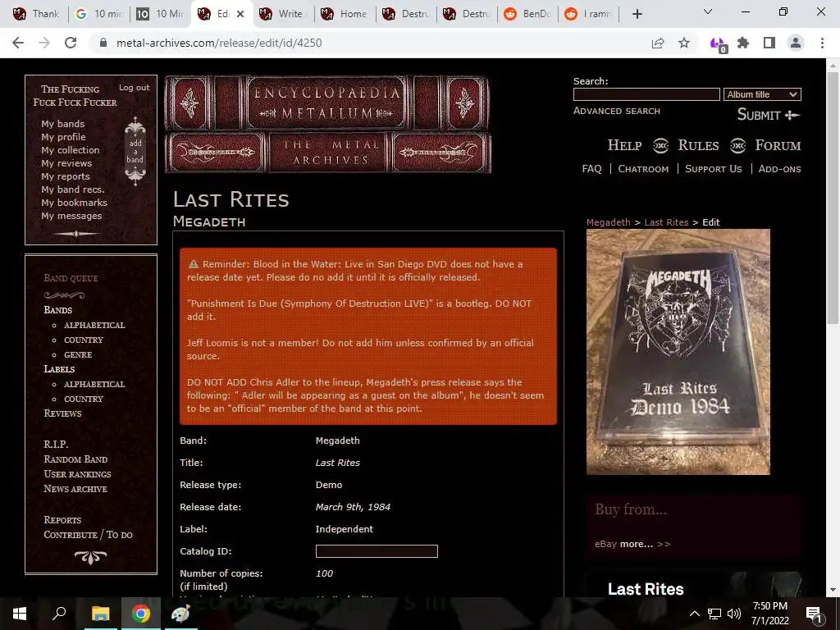Open the Last Rites demo cover image

coord(678,352)
